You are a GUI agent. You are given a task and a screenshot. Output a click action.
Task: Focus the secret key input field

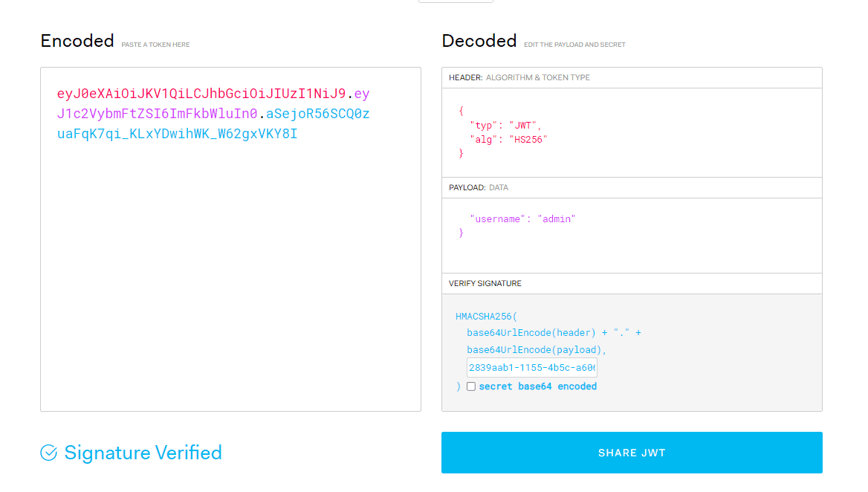pos(531,368)
